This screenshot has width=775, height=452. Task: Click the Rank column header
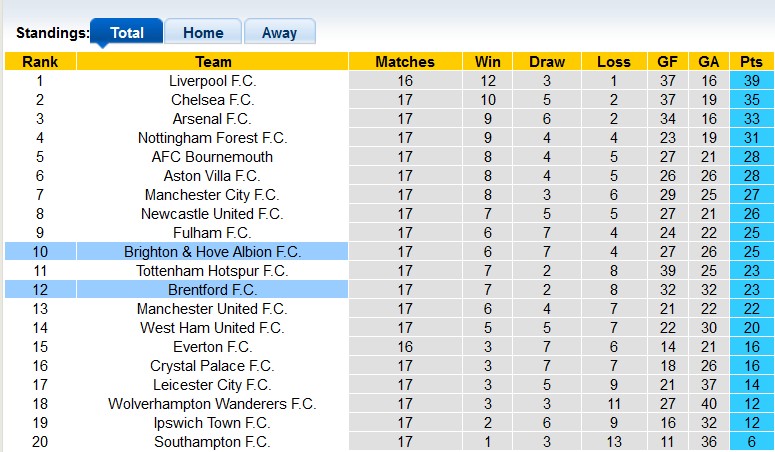click(x=40, y=61)
